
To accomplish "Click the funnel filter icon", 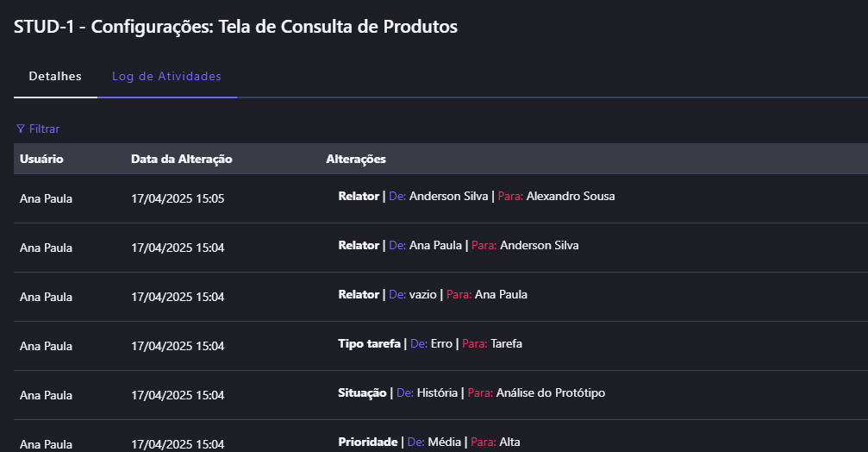I will 21,129.
